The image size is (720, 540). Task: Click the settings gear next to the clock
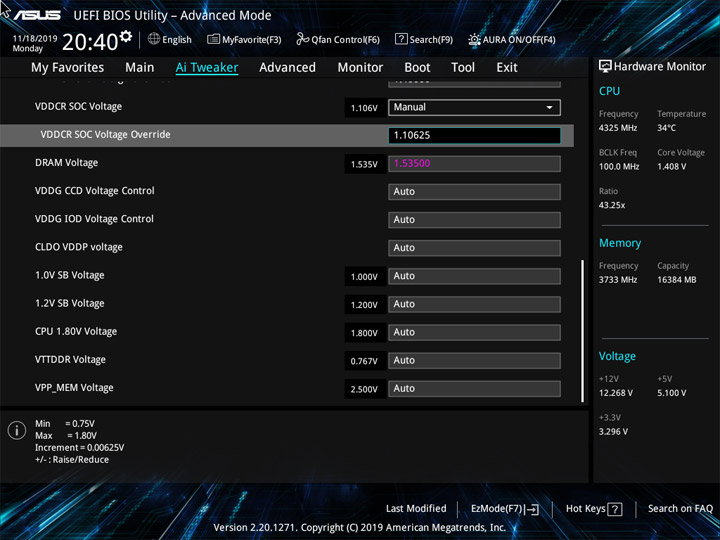pyautogui.click(x=126, y=36)
